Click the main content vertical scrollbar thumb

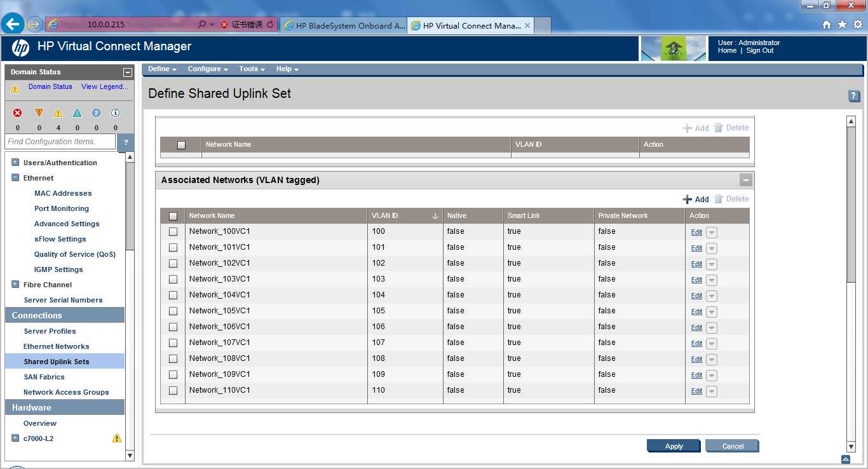(851, 203)
